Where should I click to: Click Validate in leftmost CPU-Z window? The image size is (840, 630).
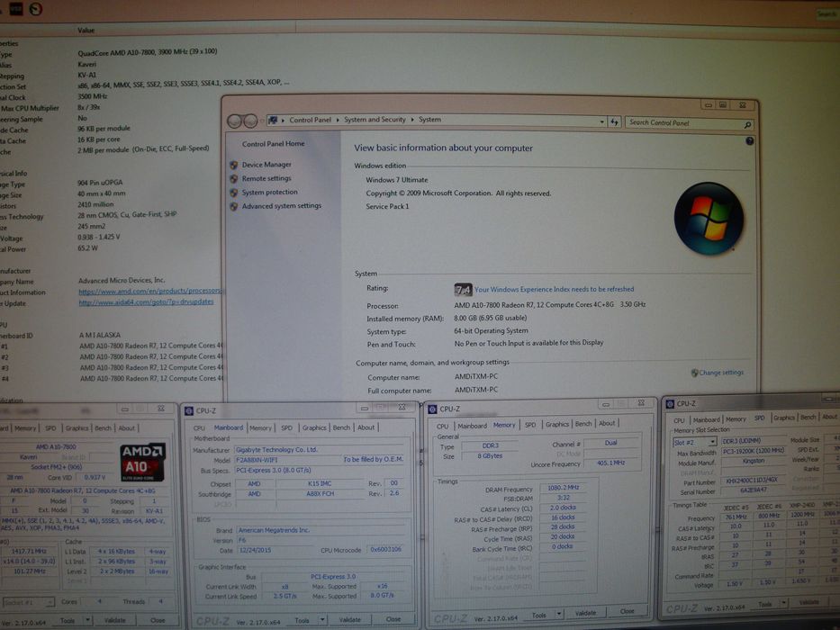[x=114, y=620]
